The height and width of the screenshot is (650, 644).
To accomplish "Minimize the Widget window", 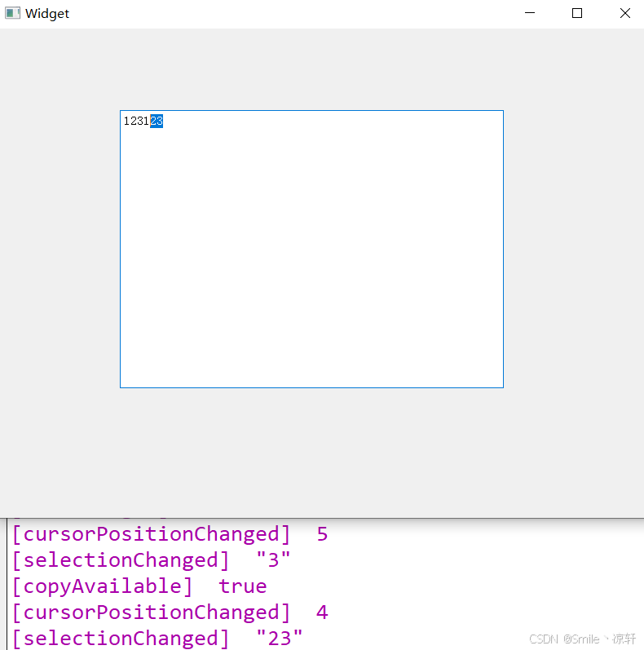I will [x=530, y=13].
